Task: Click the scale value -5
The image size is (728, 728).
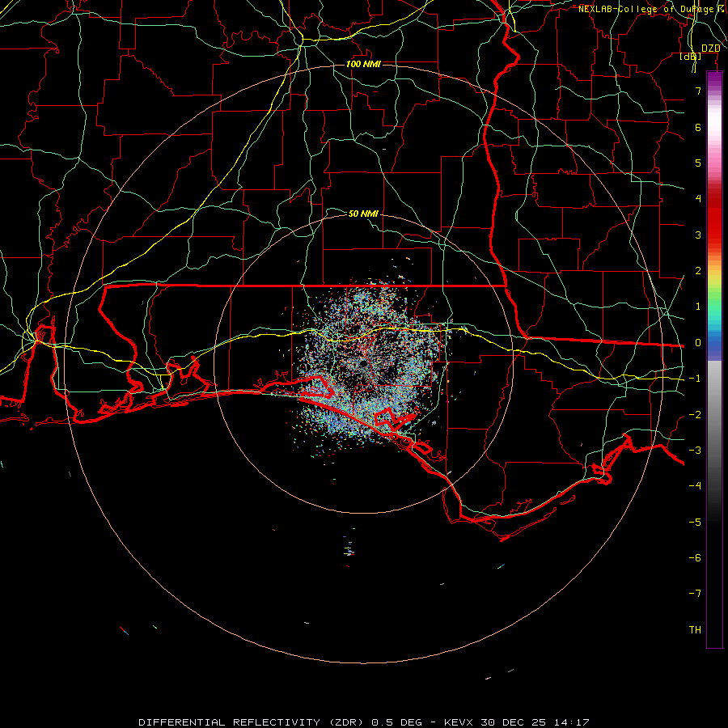Action: 695,523
